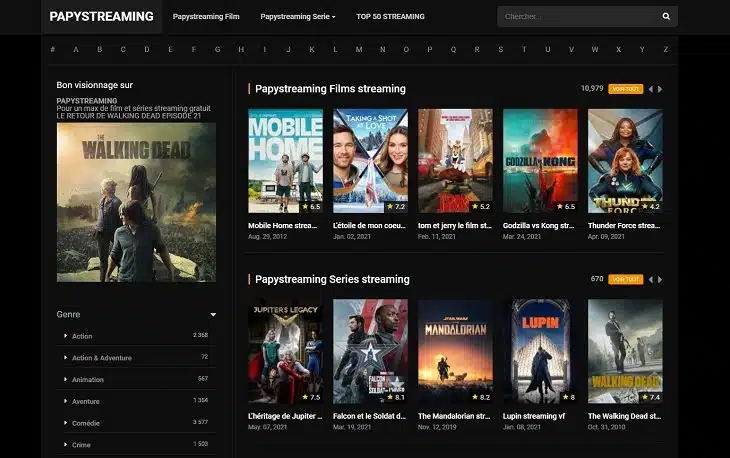Click 'L'étoile de mon coeu...' title link

(369, 226)
